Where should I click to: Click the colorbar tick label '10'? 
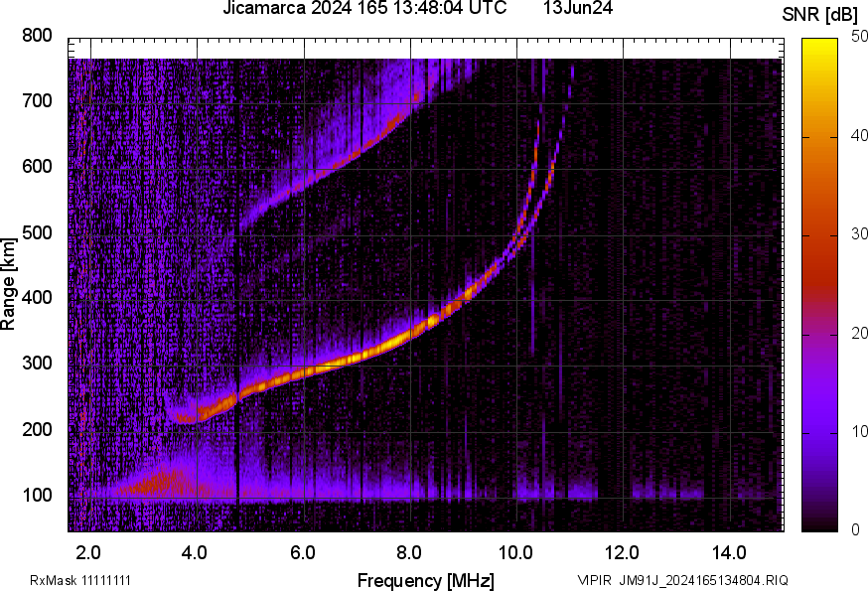[859, 431]
